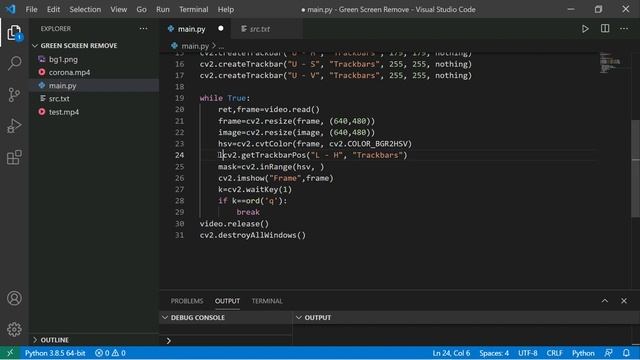Open the Source Control view
Image resolution: width=640 pixels, height=360 pixels.
pos(14,95)
